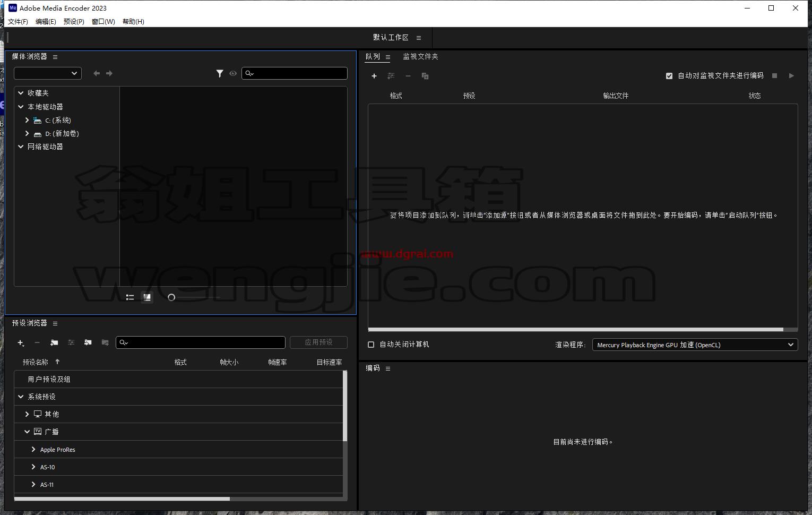This screenshot has height=515, width=812.
Task: Click the delete preset minus icon
Action: point(37,343)
